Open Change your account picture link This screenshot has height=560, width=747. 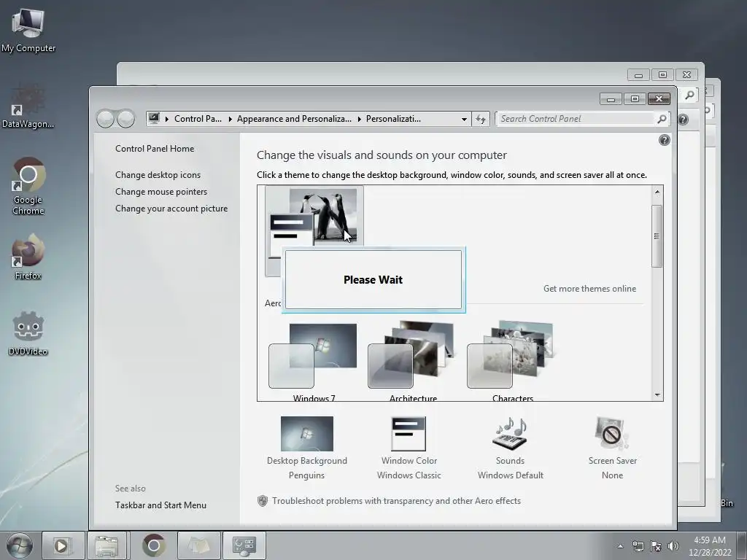(171, 208)
